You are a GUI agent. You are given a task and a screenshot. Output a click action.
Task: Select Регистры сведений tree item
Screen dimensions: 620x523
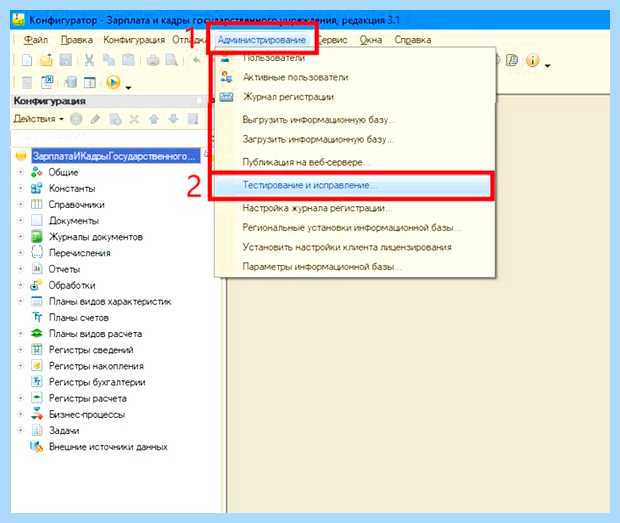pyautogui.click(x=91, y=350)
